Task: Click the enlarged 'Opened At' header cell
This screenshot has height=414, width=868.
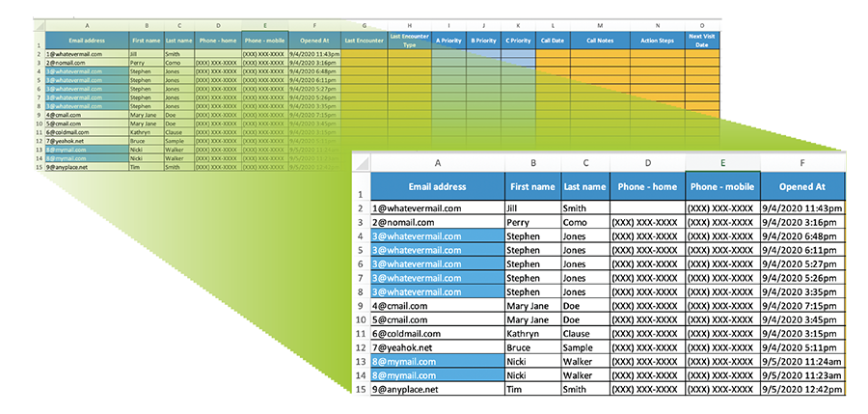Action: coord(802,186)
